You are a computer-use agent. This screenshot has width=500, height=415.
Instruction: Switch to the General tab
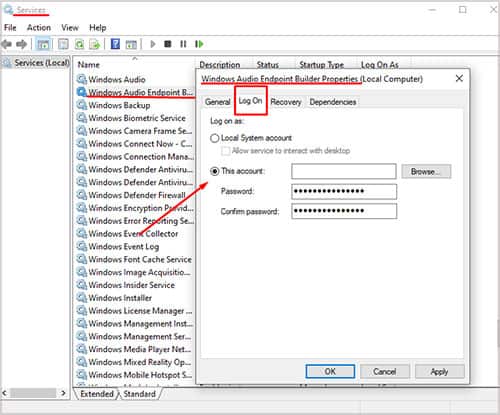(x=218, y=102)
